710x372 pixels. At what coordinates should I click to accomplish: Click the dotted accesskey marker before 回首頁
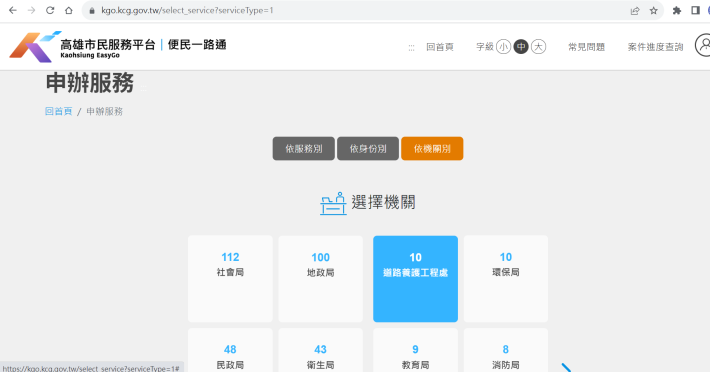(411, 47)
